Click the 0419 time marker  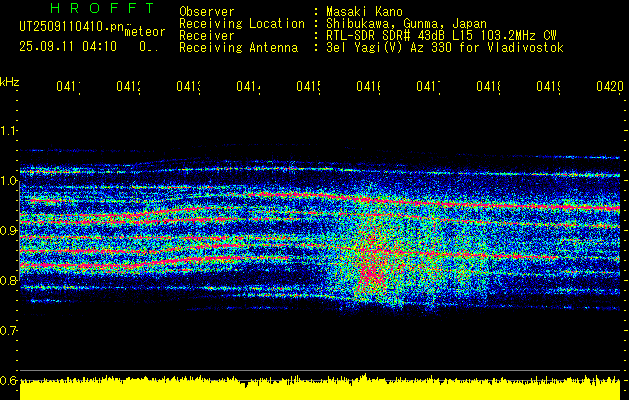pyautogui.click(x=549, y=87)
